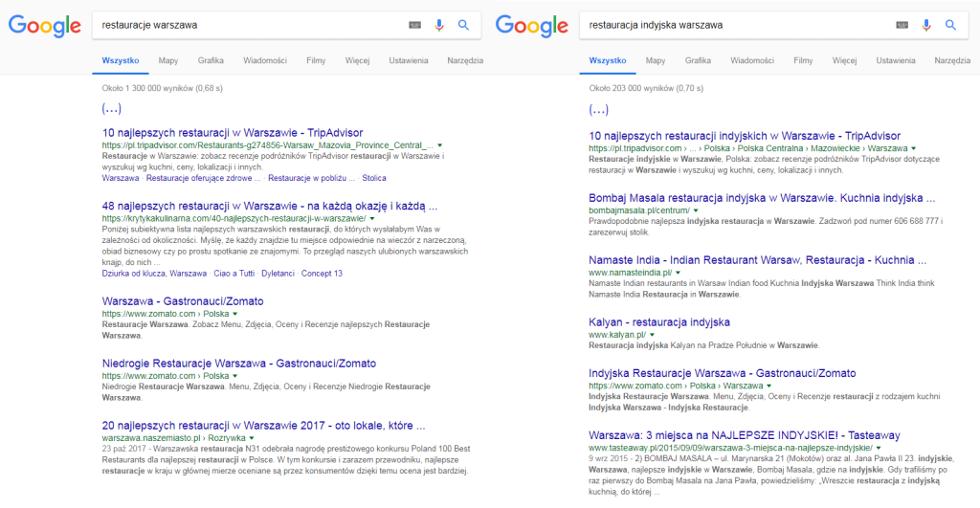The image size is (980, 508).
Task: Open 'Dziurka od klucza, Warszawa' sitelink
Action: tap(154, 274)
